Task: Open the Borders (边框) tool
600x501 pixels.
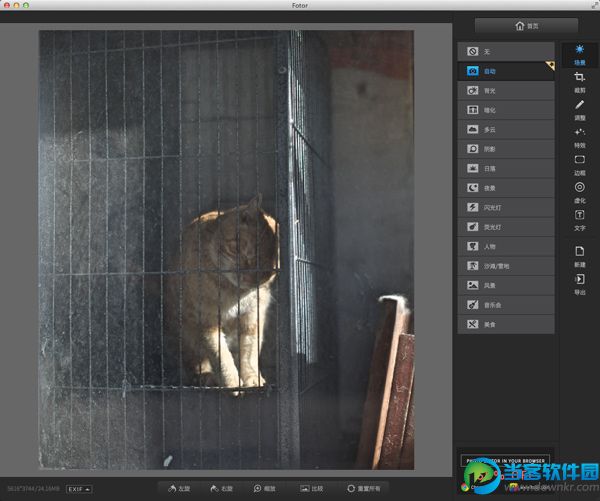Action: [579, 165]
